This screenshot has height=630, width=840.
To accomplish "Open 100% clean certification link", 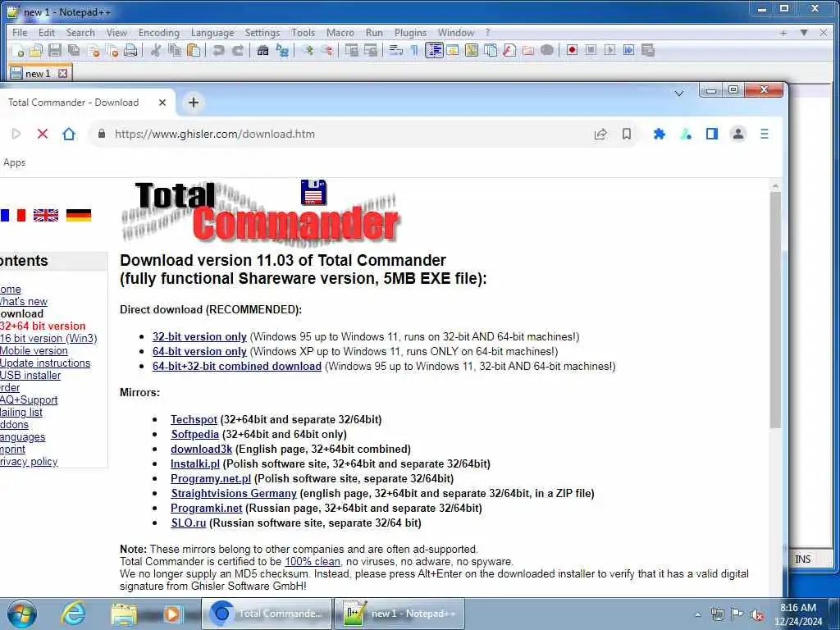I will [x=313, y=561].
